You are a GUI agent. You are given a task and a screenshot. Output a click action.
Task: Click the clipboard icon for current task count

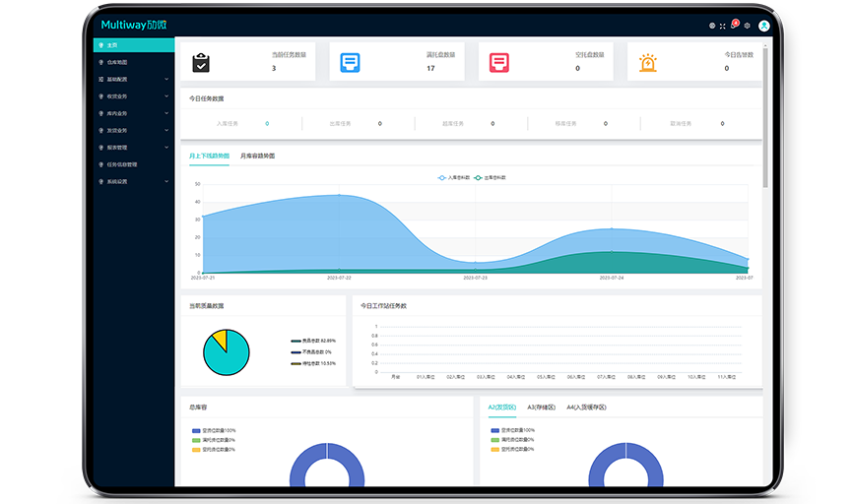[x=201, y=62]
